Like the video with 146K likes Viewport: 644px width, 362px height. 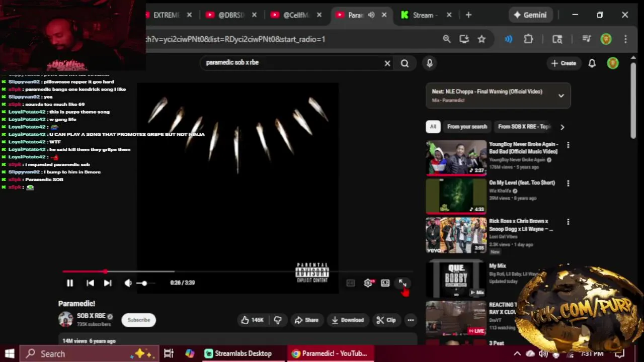pyautogui.click(x=253, y=320)
